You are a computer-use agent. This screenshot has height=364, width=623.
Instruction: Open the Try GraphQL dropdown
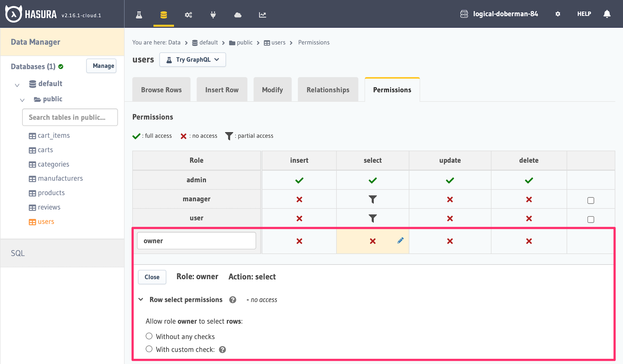click(193, 60)
